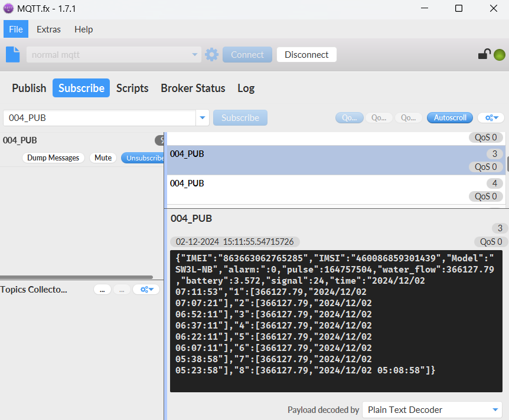Viewport: 509px width, 420px height.
Task: Click the Subscribe button next to topic field
Action: pos(240,118)
